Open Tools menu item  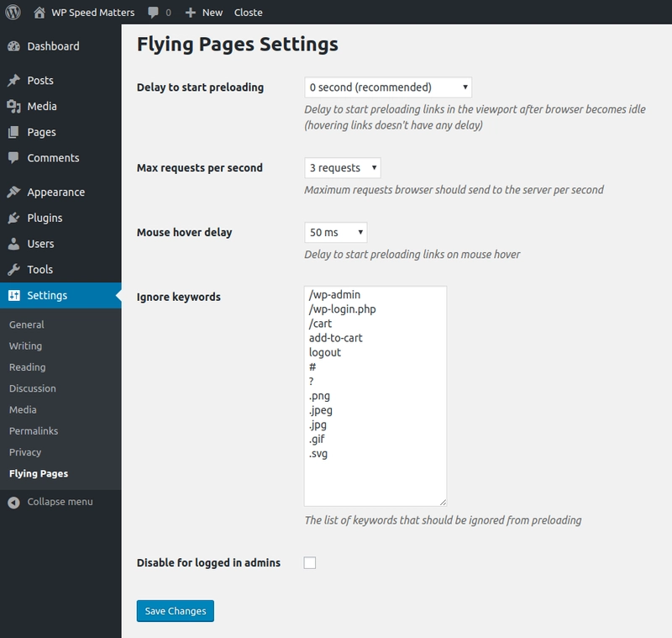[60, 269]
